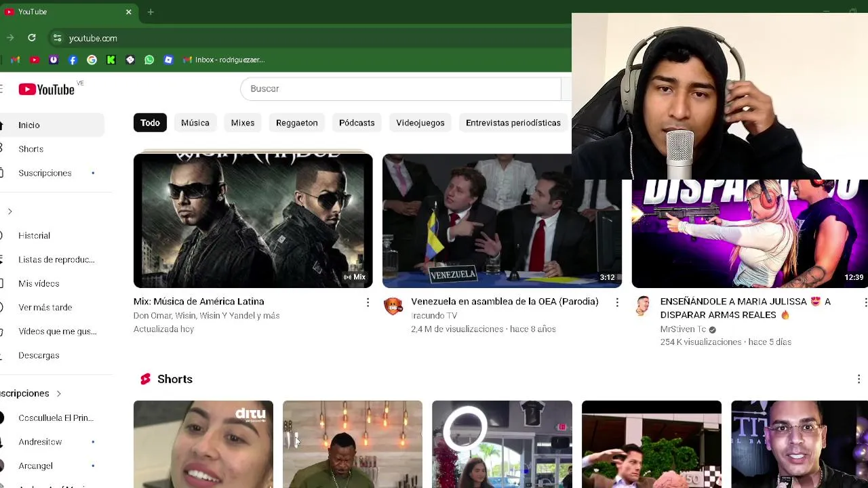The height and width of the screenshot is (488, 868).
Task: Open the green Kick bookmark icon
Action: point(111,60)
